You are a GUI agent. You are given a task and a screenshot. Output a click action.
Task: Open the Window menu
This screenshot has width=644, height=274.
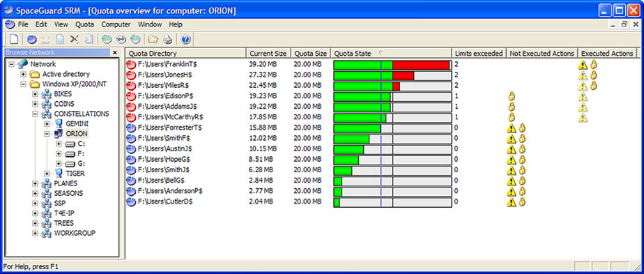(x=150, y=24)
